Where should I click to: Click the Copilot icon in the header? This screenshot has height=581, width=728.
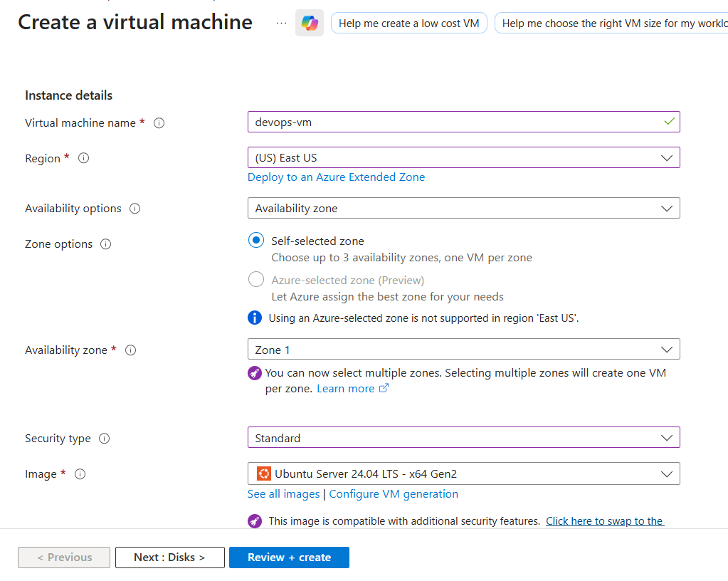pos(310,23)
